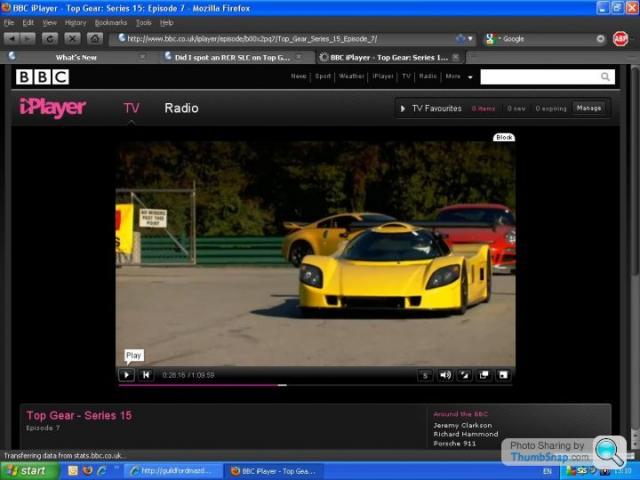Reload the page with the refresh icon

coord(50,39)
